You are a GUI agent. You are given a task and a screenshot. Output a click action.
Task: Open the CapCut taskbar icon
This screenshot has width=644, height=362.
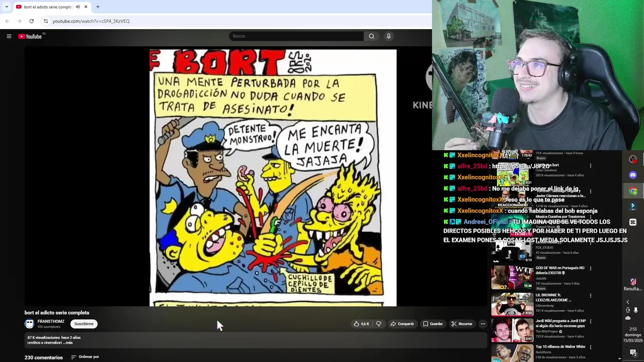click(x=633, y=222)
